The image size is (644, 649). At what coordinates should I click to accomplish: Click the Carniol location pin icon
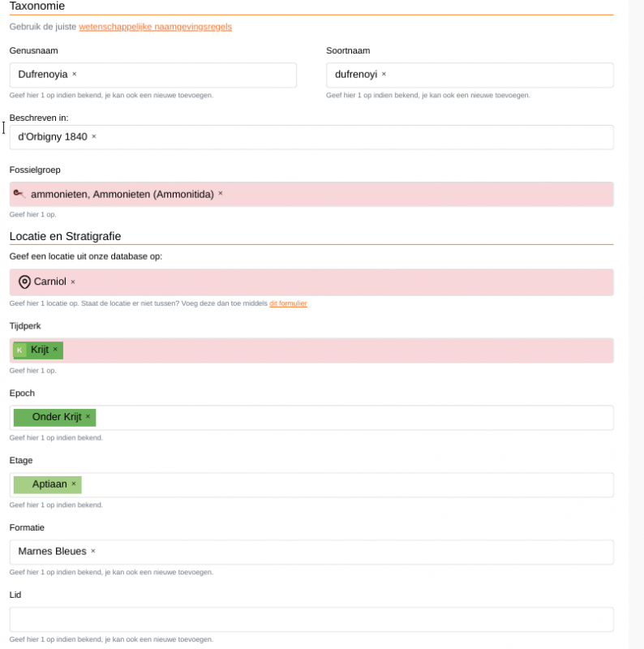[x=24, y=282]
